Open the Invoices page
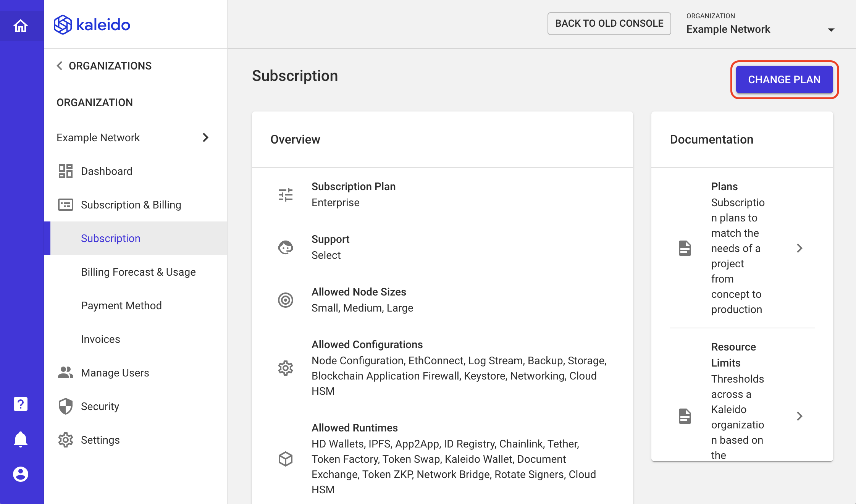 tap(136, 339)
